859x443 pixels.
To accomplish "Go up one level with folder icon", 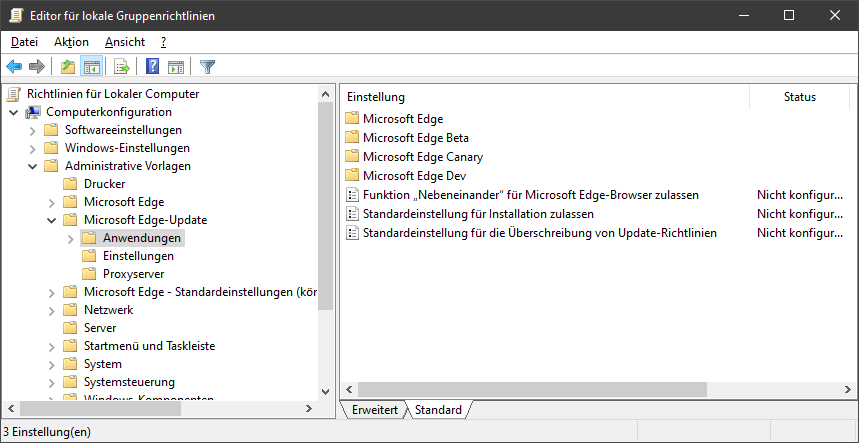I will [67, 67].
